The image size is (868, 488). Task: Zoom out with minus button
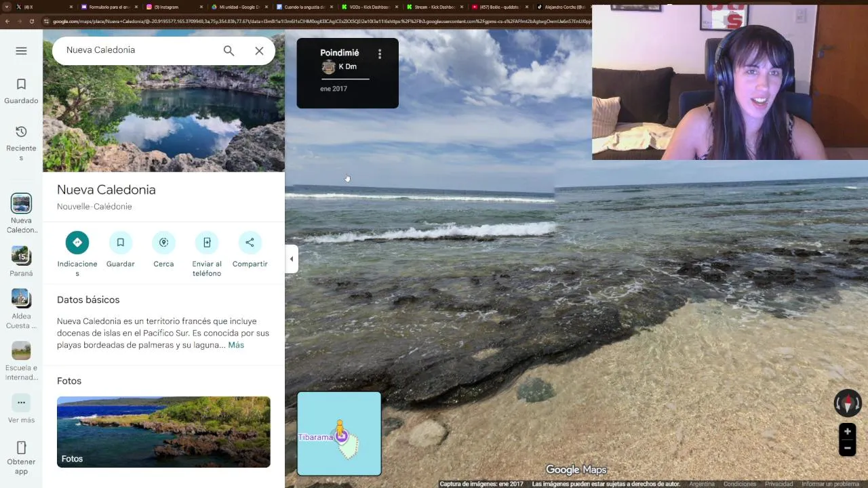pyautogui.click(x=847, y=448)
